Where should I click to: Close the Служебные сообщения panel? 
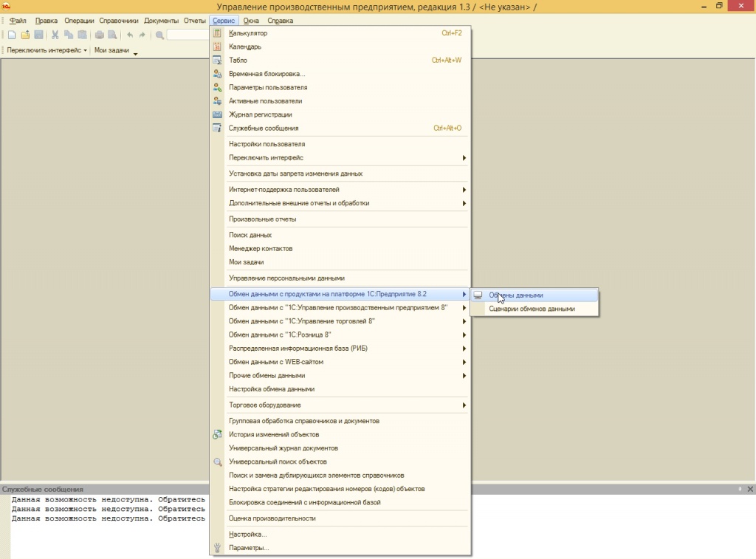[x=750, y=489]
